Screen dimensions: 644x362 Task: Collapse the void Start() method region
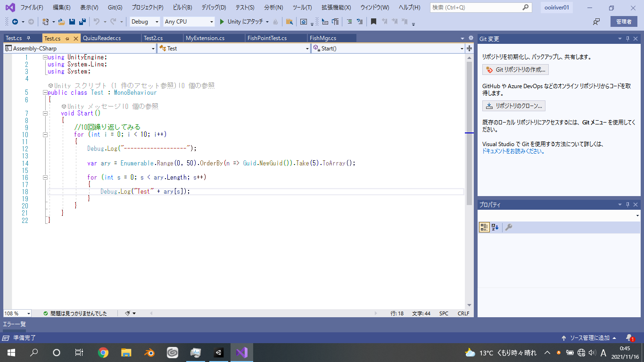(x=45, y=113)
